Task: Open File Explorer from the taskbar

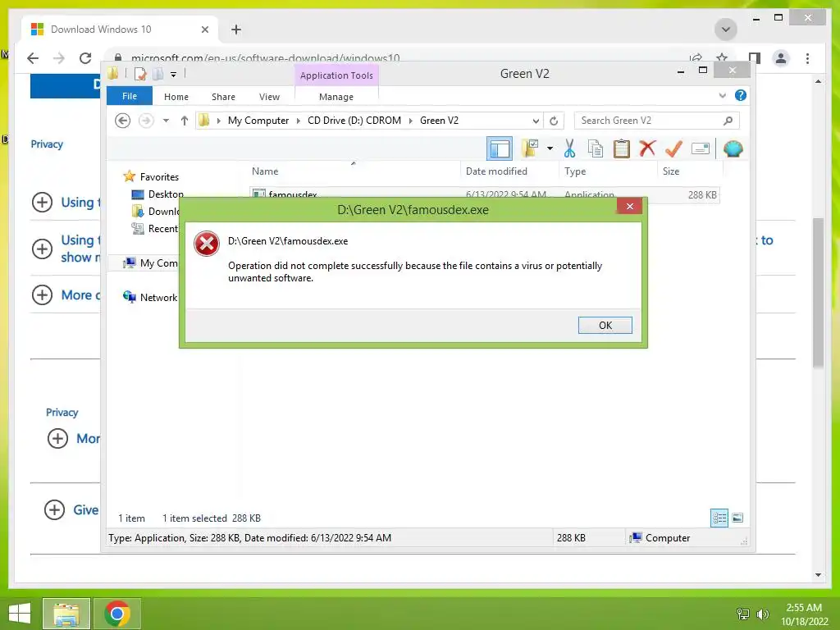Action: (66, 614)
